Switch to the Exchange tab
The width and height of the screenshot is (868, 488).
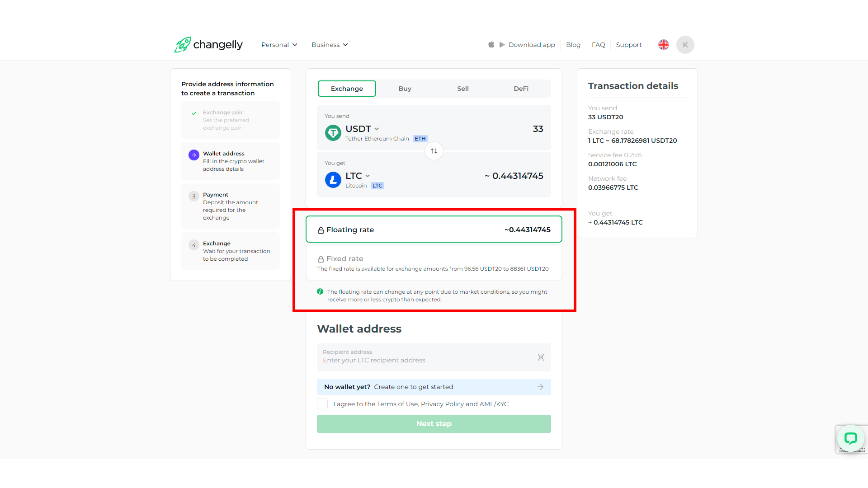(x=347, y=89)
